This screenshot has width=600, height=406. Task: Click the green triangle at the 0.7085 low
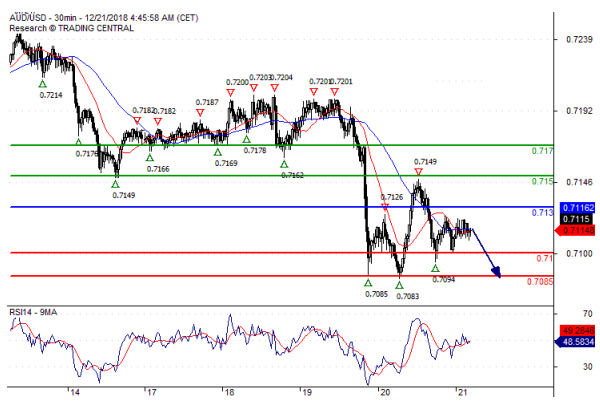(369, 283)
